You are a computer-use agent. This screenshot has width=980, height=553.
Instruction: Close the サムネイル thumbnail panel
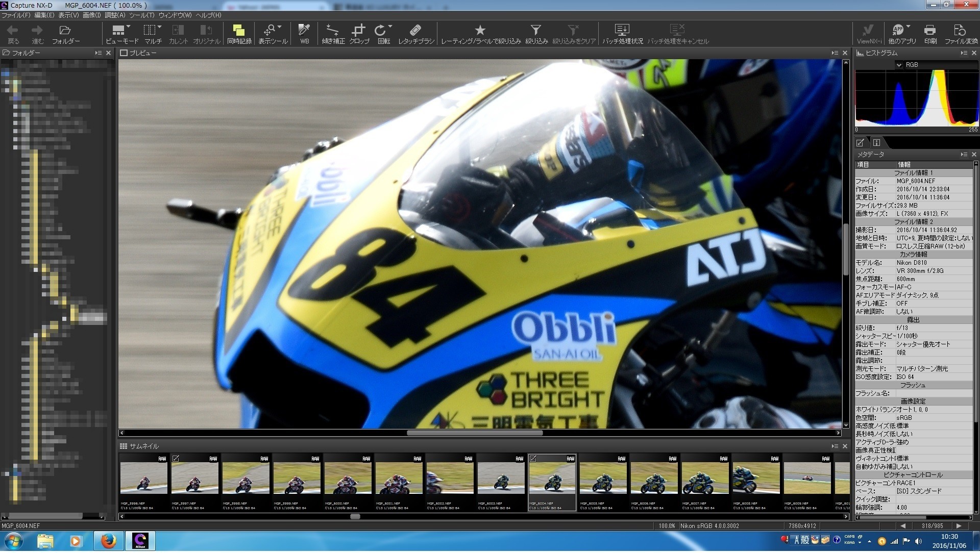click(845, 446)
